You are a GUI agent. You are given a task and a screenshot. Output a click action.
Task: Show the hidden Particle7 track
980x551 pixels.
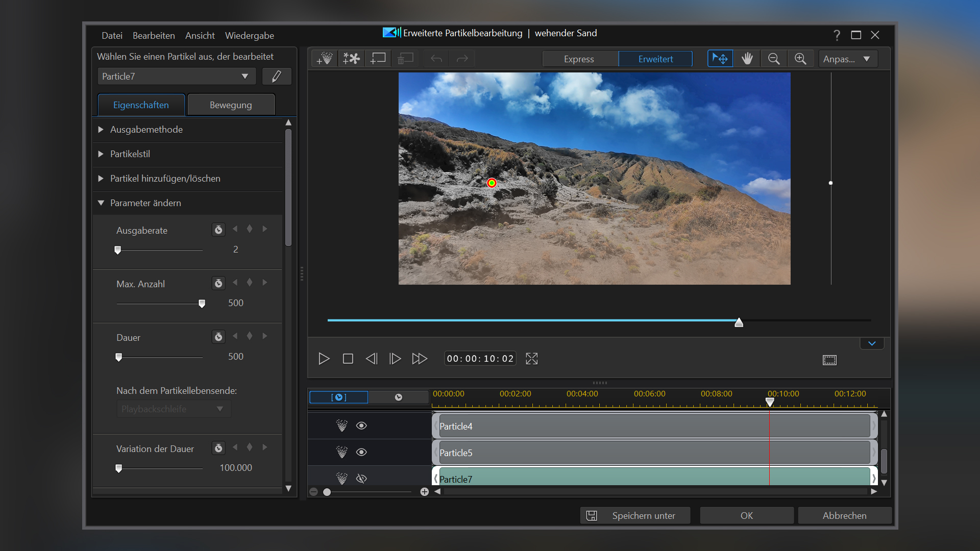361,479
